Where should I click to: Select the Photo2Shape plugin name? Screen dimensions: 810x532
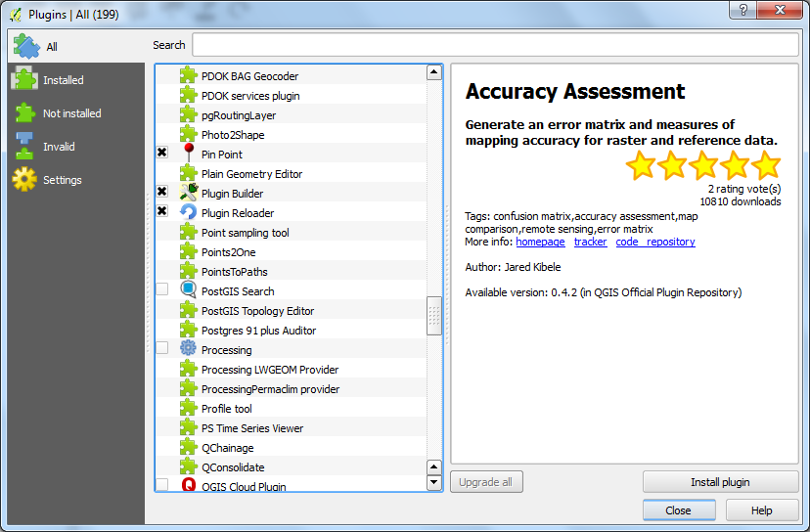(x=233, y=135)
